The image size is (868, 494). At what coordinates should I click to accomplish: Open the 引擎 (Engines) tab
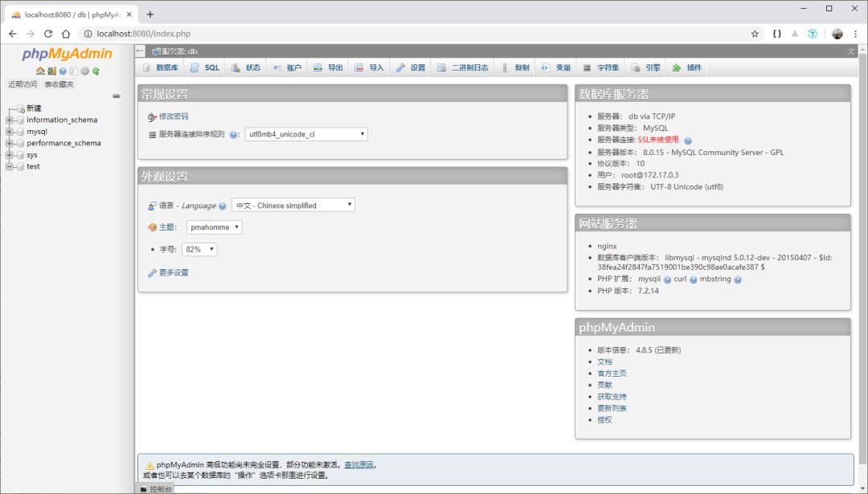[645, 67]
